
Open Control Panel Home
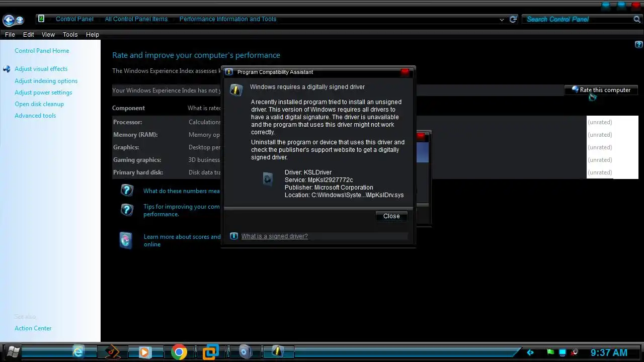pyautogui.click(x=42, y=51)
